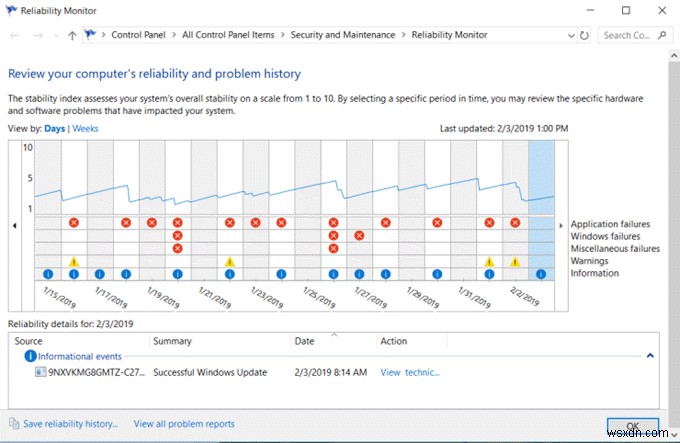Click information icon in highlighted chart column
This screenshot has height=443, width=680.
pyautogui.click(x=542, y=274)
